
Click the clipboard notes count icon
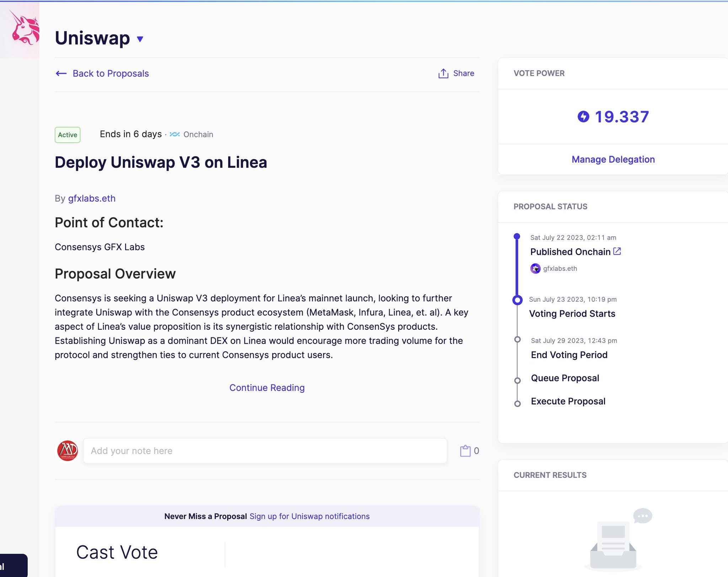pos(465,451)
